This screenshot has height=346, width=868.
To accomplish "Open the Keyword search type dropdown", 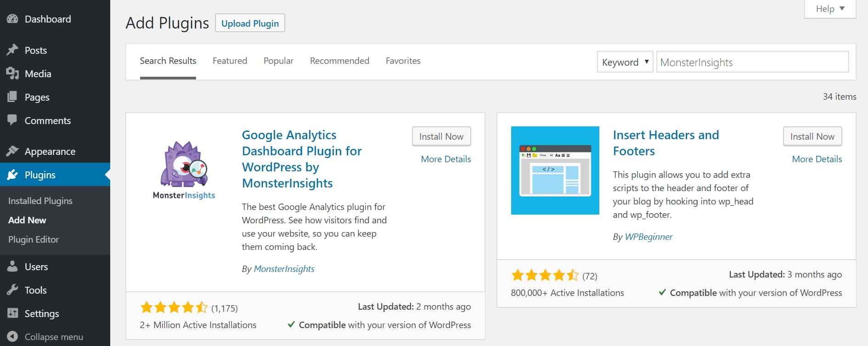I will (625, 62).
